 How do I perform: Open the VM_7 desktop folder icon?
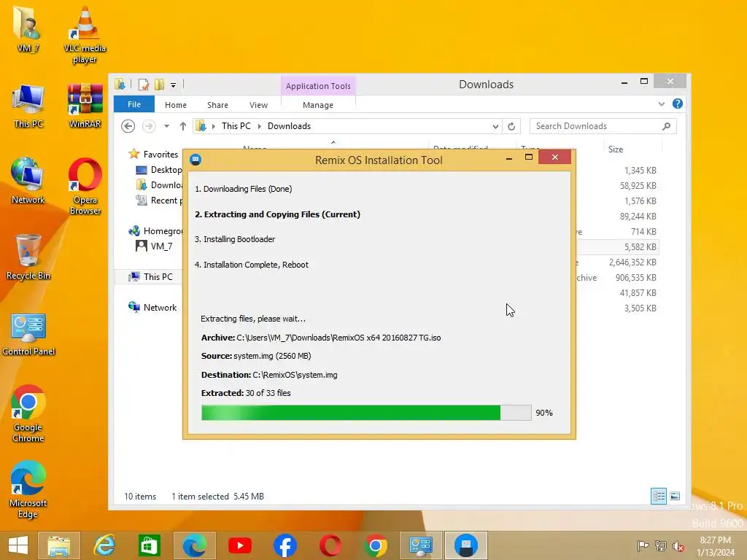pyautogui.click(x=28, y=28)
